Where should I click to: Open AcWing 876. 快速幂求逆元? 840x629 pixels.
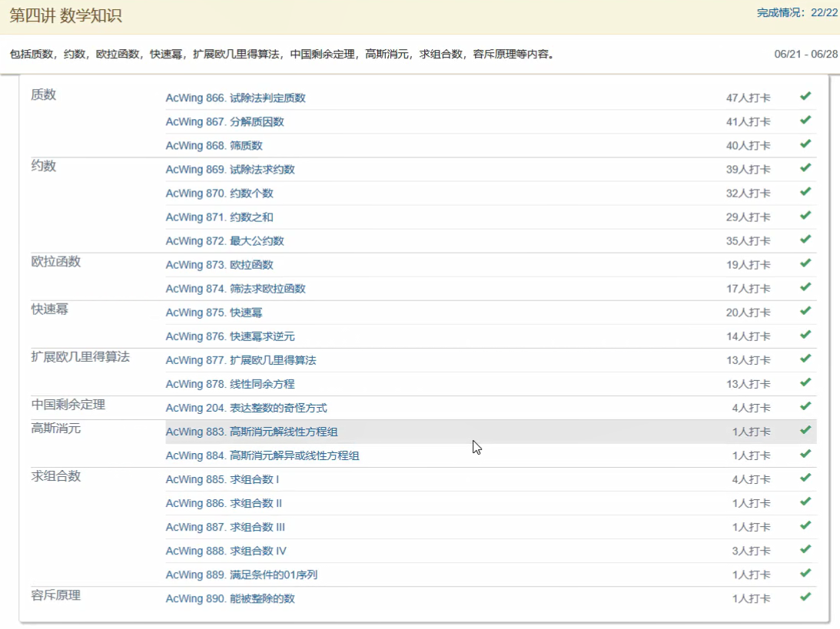pyautogui.click(x=230, y=336)
